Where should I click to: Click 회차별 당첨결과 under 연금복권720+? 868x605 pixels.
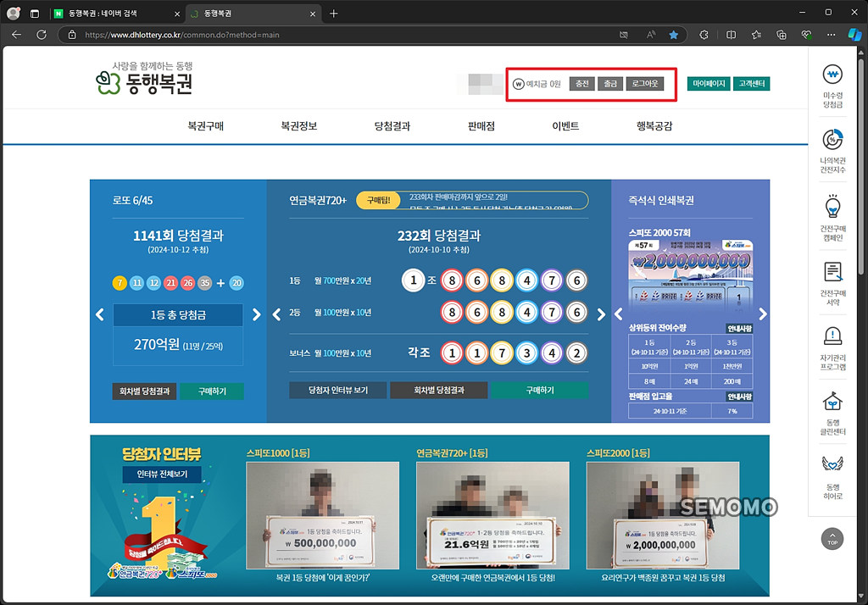coord(439,390)
